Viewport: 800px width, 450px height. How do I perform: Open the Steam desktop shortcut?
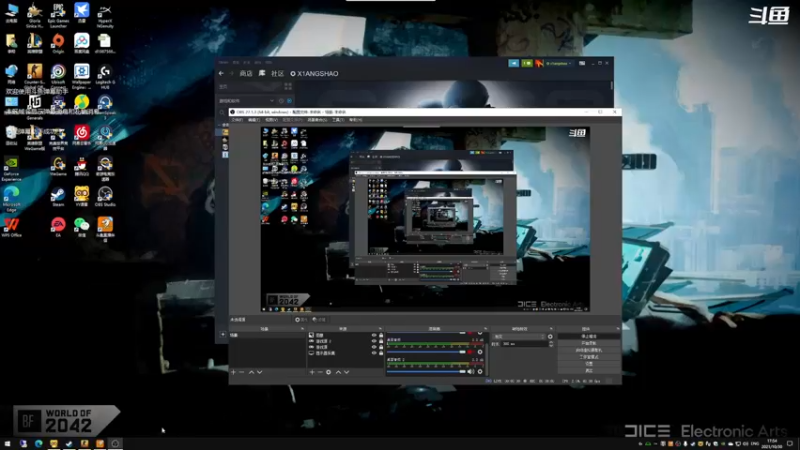(58, 196)
